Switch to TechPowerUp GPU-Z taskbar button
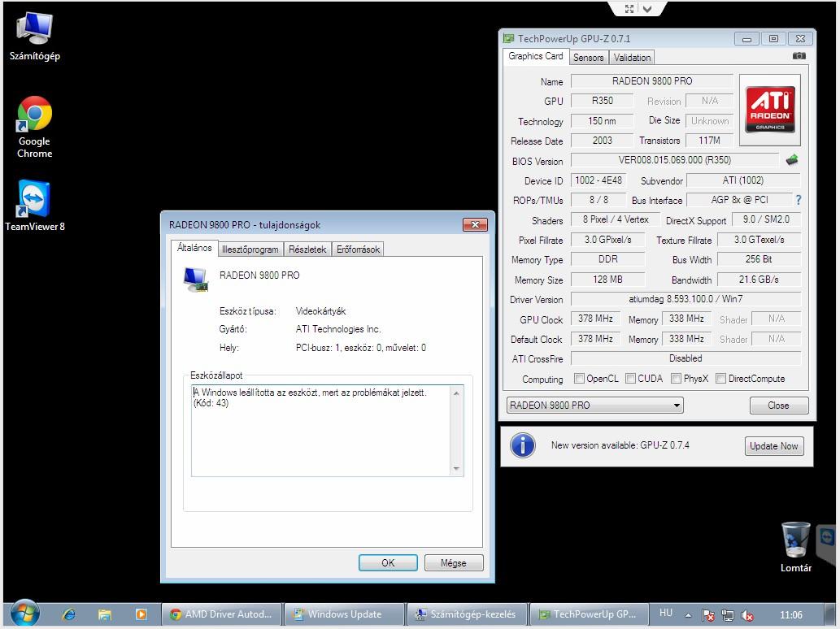The height and width of the screenshot is (629, 840). click(x=589, y=614)
